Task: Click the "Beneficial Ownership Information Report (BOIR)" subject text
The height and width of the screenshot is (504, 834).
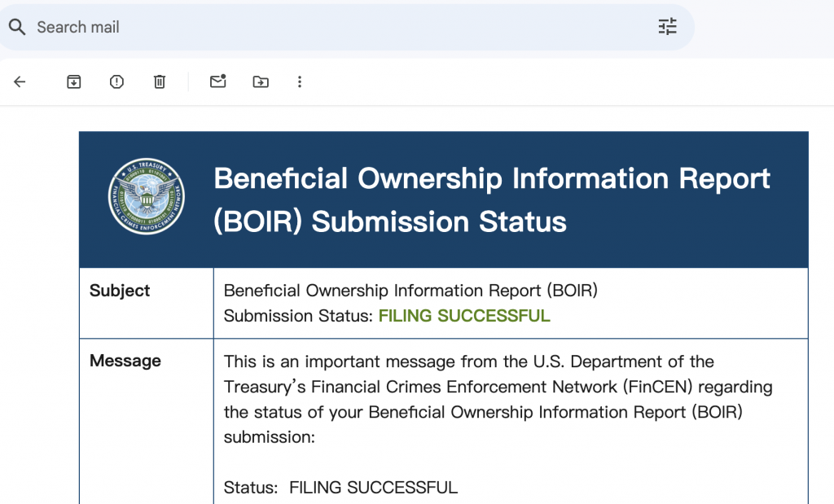Action: point(410,291)
